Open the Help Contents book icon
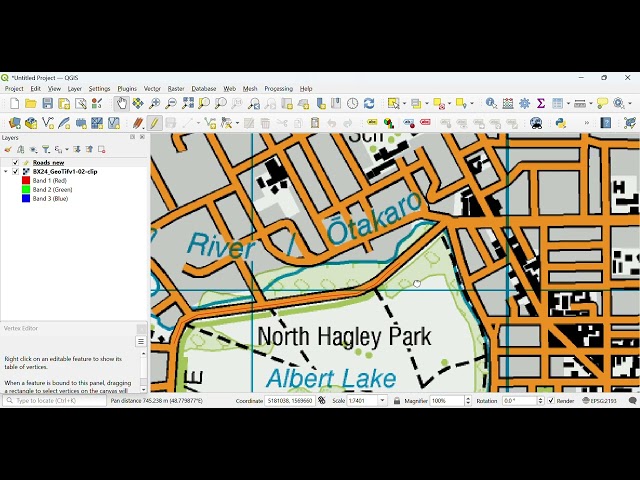 pos(606,123)
